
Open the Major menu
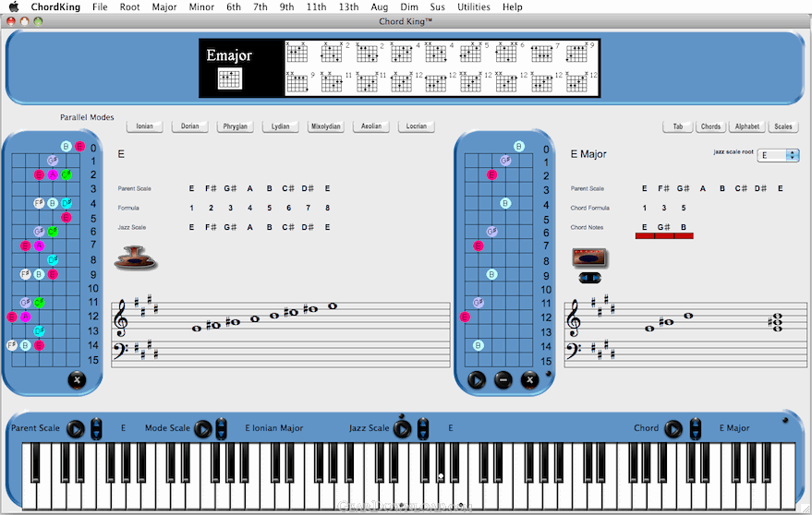tap(164, 6)
